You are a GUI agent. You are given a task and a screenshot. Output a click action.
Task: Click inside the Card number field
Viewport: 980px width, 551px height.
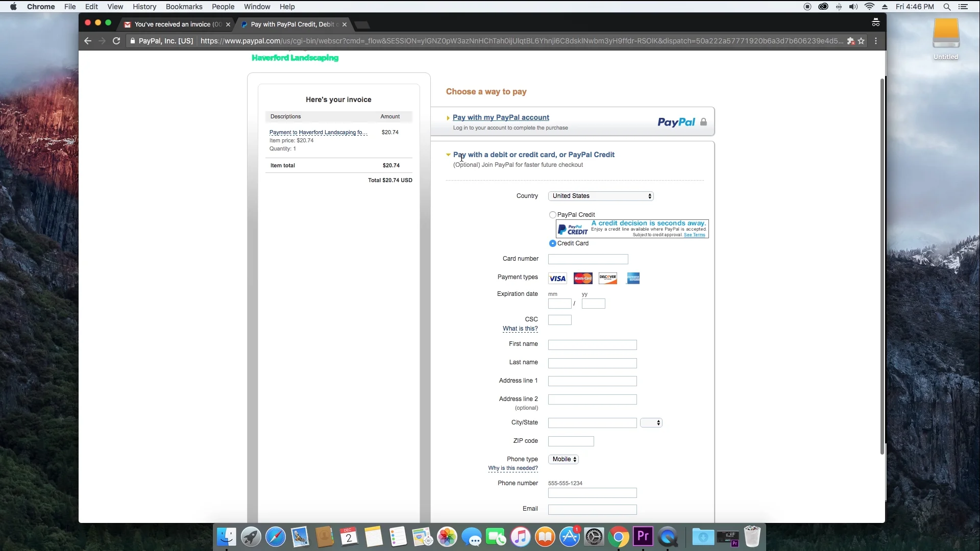(x=587, y=259)
